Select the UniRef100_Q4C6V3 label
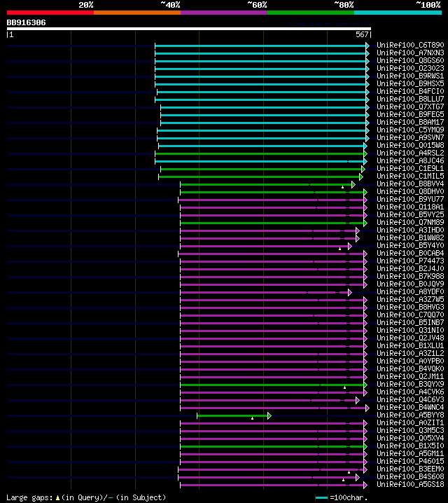This screenshot has height=503, width=448. pos(410,400)
